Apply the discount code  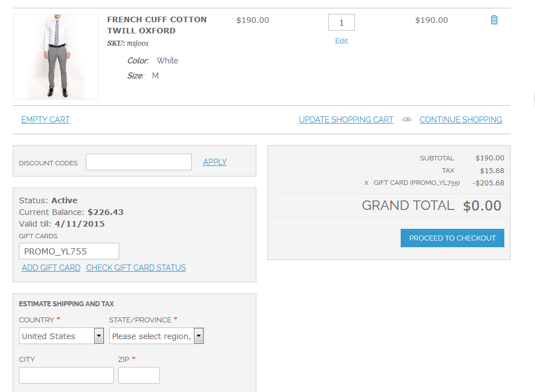click(x=215, y=161)
